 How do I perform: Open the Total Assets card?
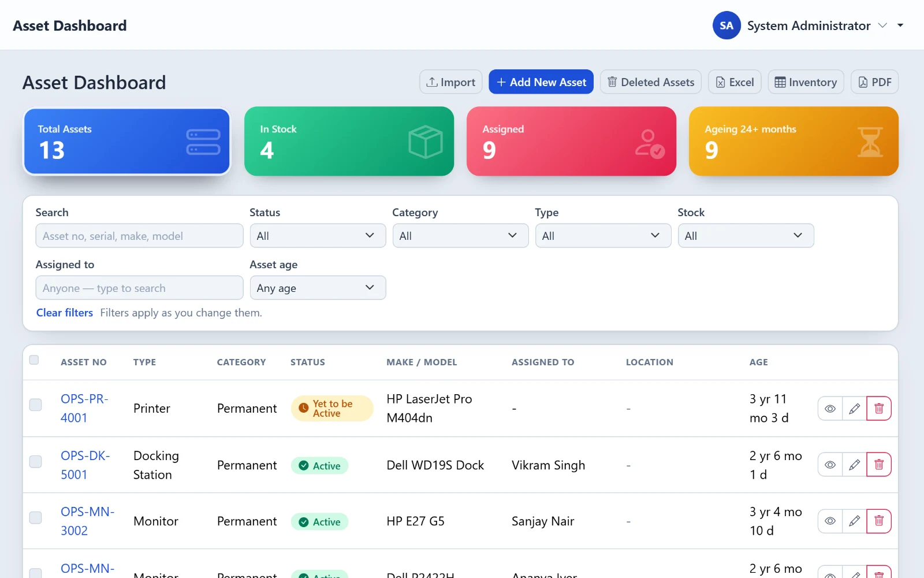click(x=126, y=142)
